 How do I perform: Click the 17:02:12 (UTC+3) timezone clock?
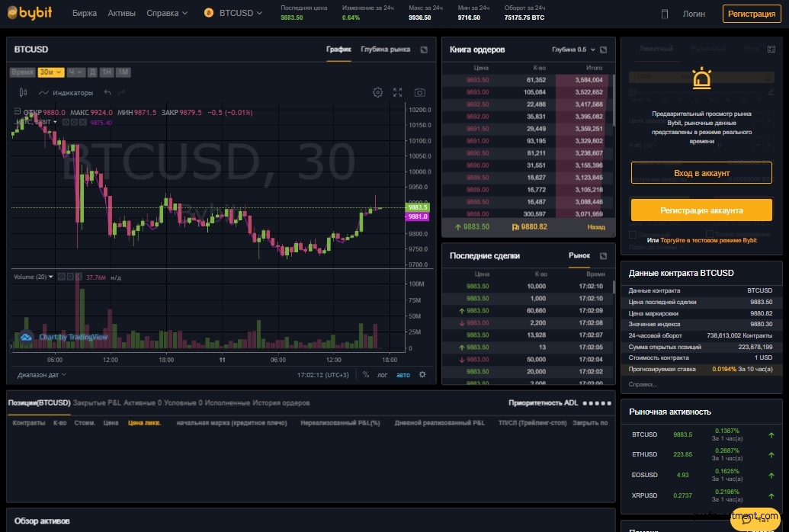[323, 375]
